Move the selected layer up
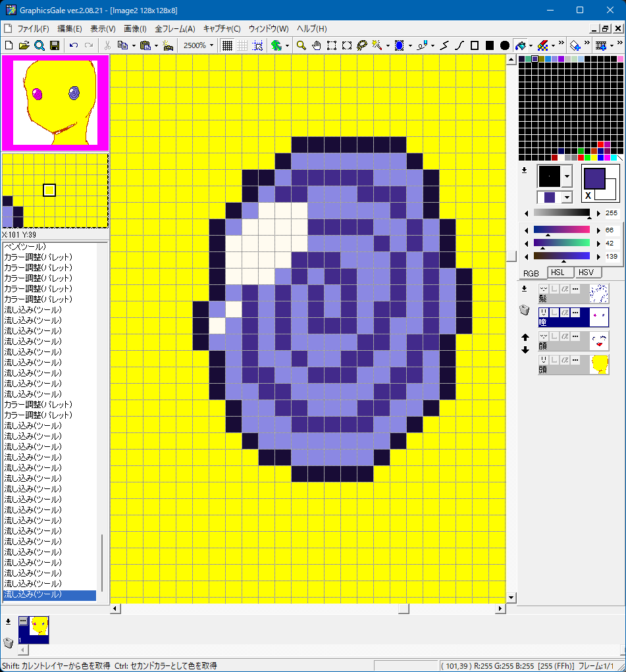626x672 pixels. 525,337
